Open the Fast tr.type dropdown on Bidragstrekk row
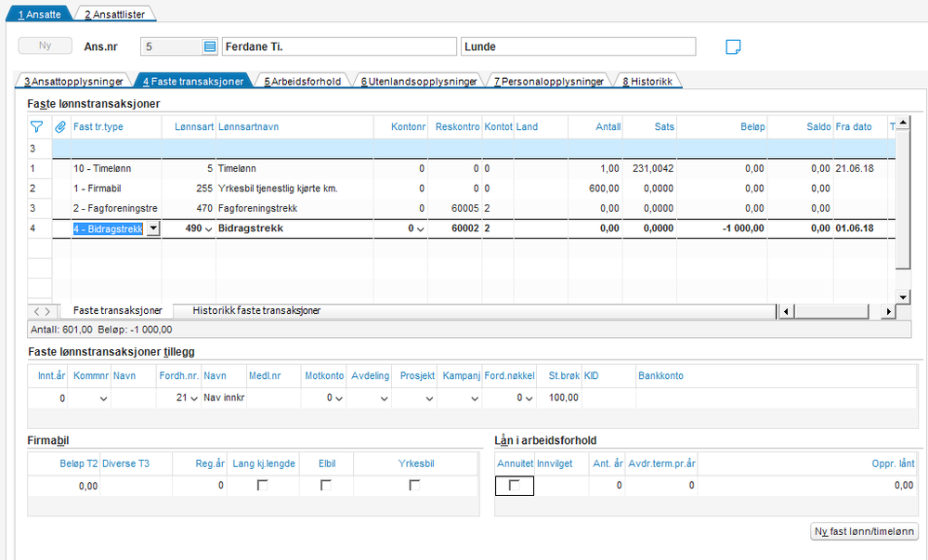The image size is (928, 560). (153, 228)
